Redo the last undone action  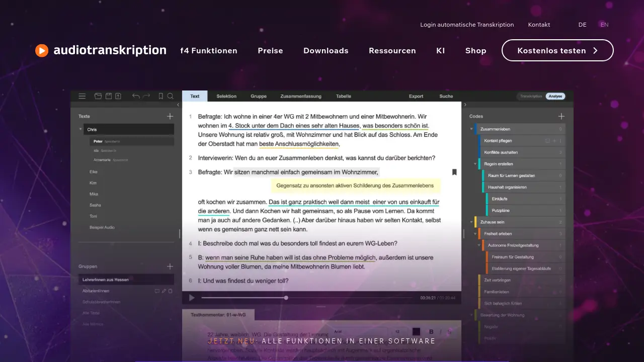[x=146, y=96]
